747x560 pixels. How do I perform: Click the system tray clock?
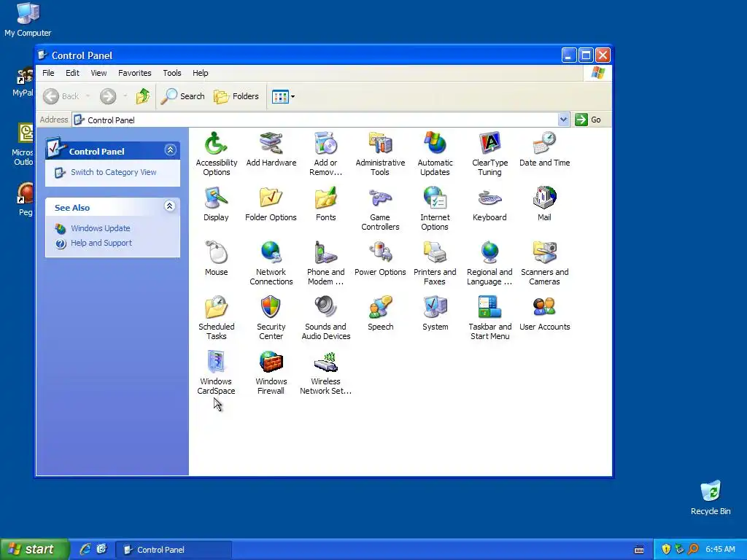720,549
